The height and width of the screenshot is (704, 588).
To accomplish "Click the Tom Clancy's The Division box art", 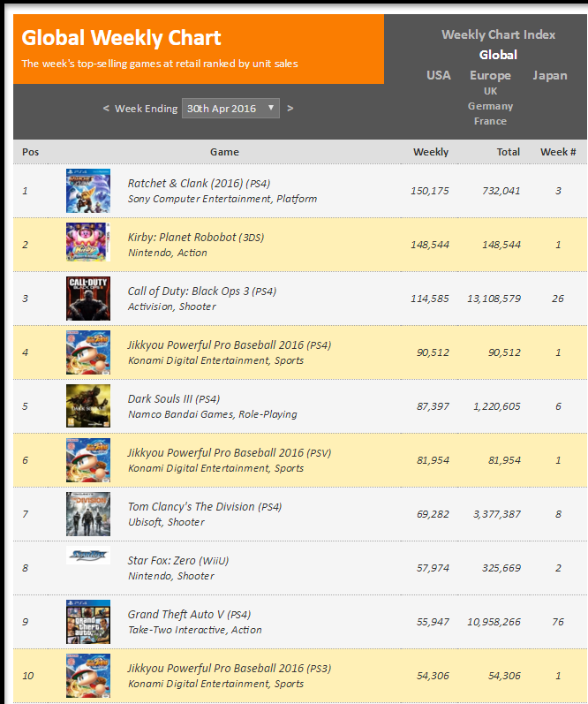I will (88, 514).
